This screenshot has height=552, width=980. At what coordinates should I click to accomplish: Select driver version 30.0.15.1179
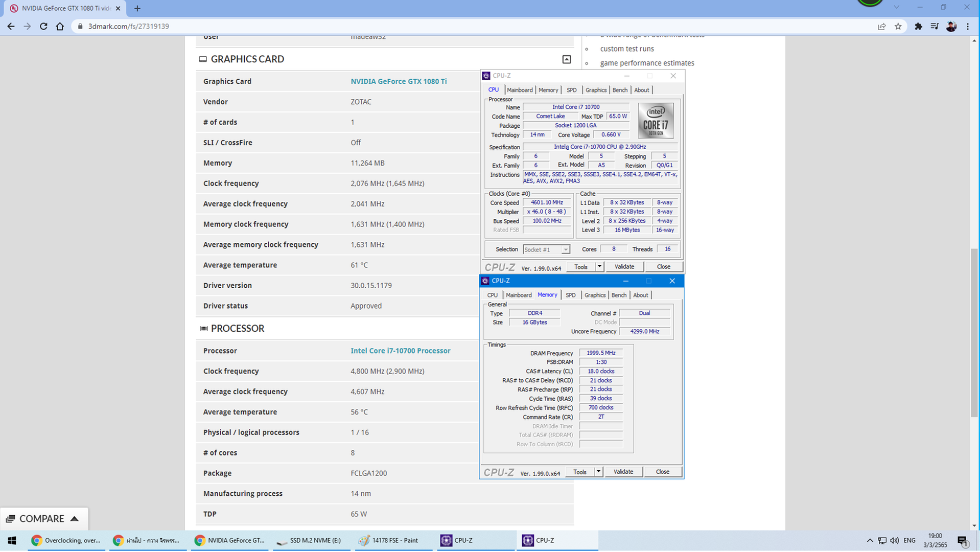[x=371, y=286]
